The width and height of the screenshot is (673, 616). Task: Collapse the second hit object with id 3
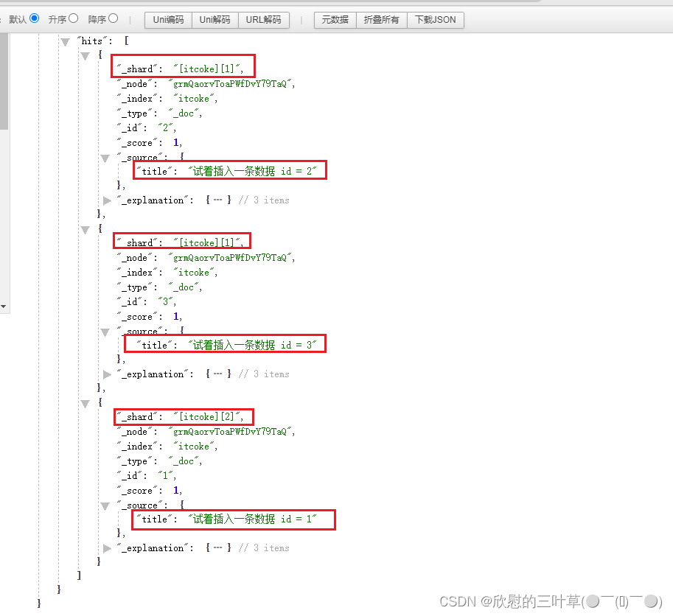85,230
